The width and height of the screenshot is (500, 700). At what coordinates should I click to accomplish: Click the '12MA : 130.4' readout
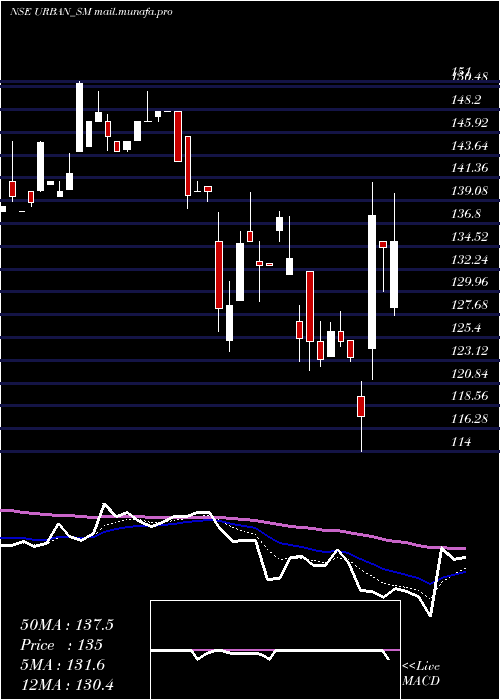[x=67, y=685]
